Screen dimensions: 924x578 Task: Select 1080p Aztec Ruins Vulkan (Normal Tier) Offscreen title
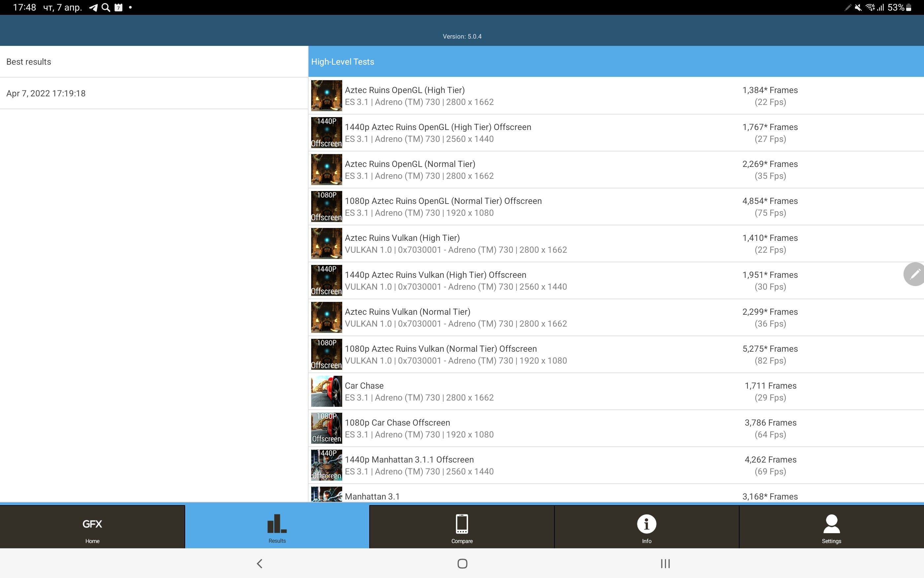(x=441, y=349)
